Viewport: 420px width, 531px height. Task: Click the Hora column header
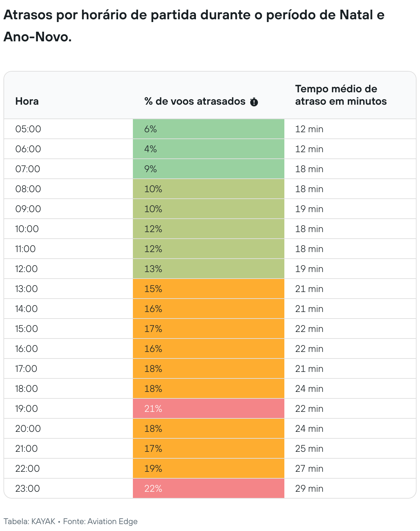click(x=27, y=101)
